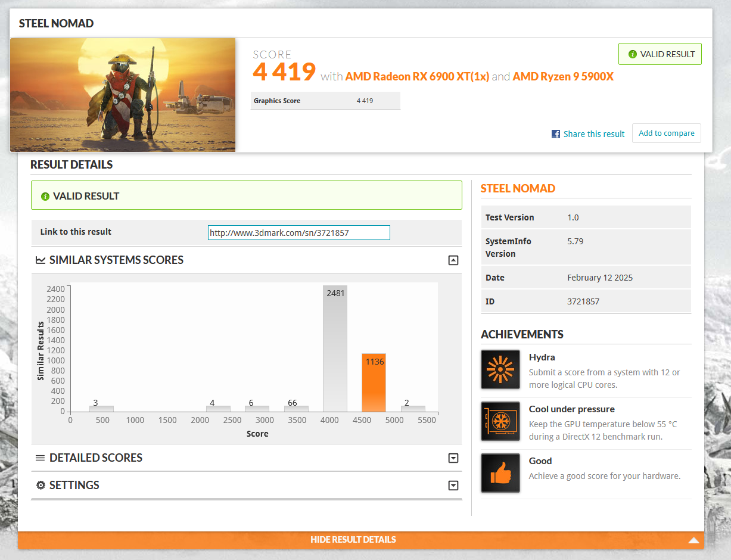
Task: Open the AMD Radeon RX 6900 XT link
Action: [x=417, y=76]
